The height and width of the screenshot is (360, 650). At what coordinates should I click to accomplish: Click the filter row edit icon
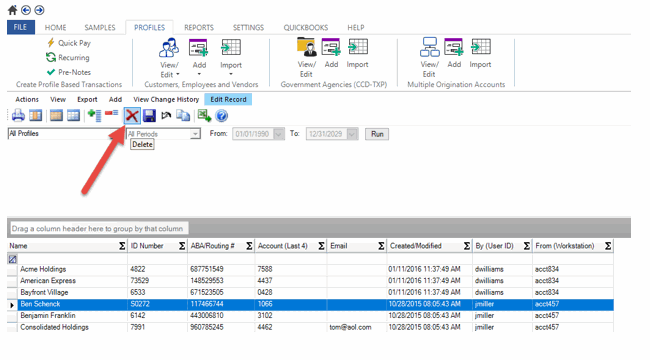12,259
